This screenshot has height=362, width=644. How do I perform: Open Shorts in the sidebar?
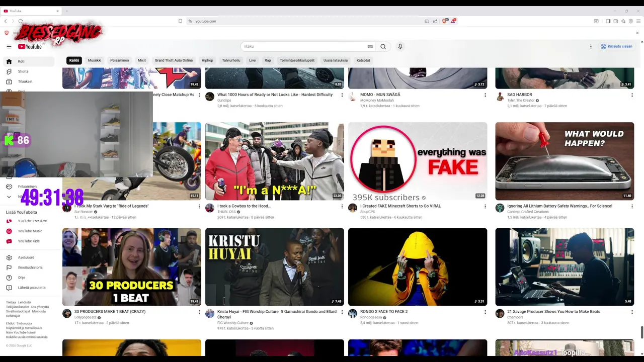[x=29, y=71]
